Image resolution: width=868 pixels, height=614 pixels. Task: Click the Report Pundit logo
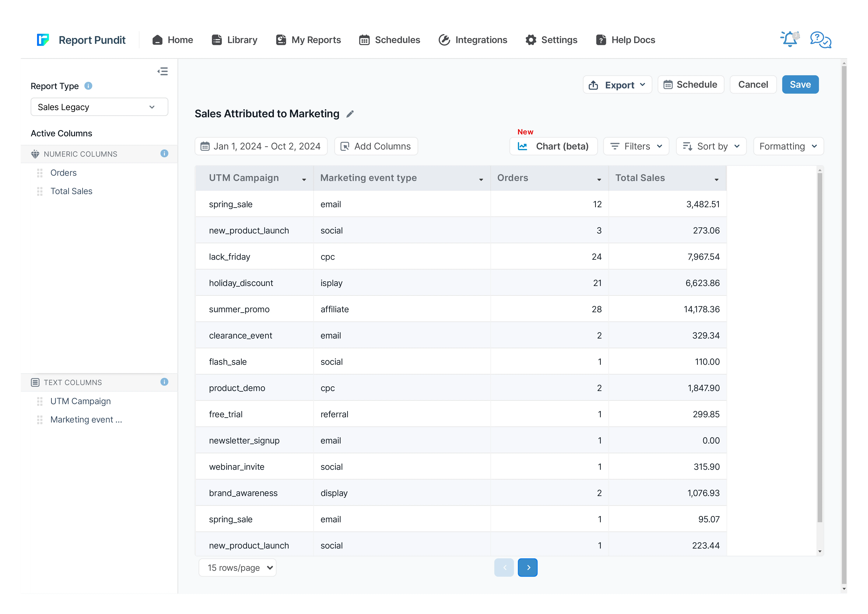43,40
